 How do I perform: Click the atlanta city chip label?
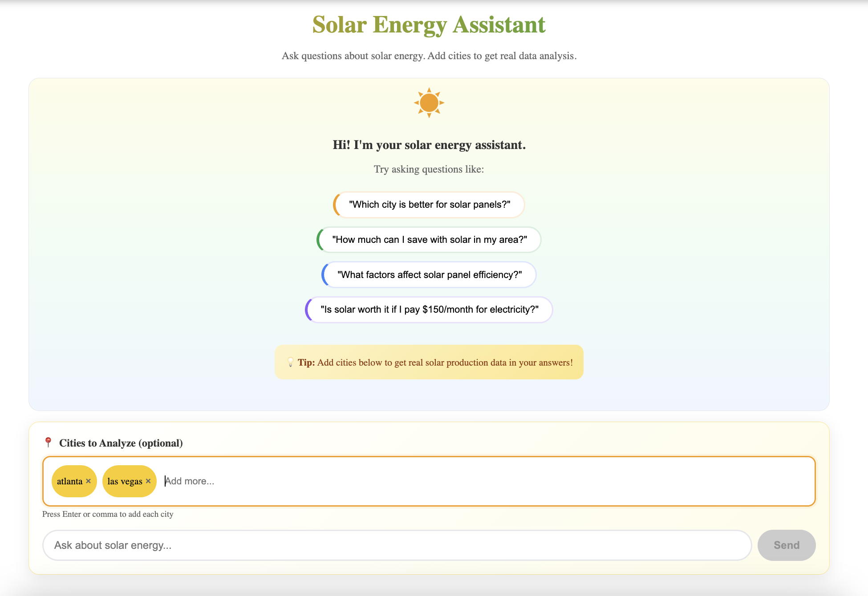(x=69, y=481)
